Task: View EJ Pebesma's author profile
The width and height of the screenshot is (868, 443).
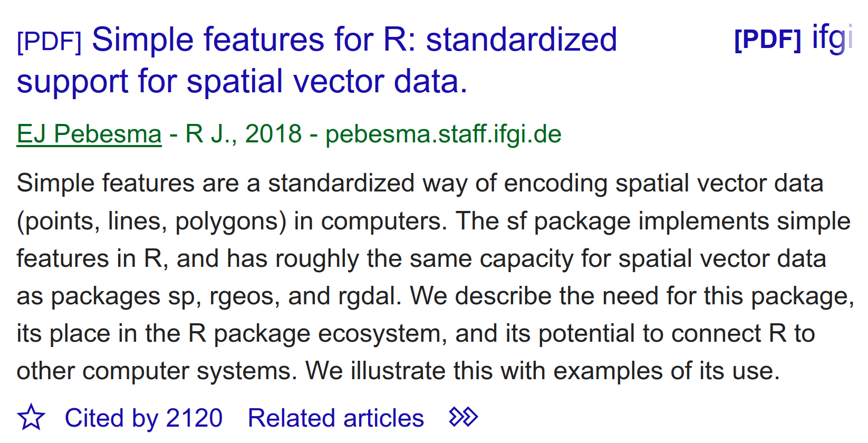Action: pos(89,134)
